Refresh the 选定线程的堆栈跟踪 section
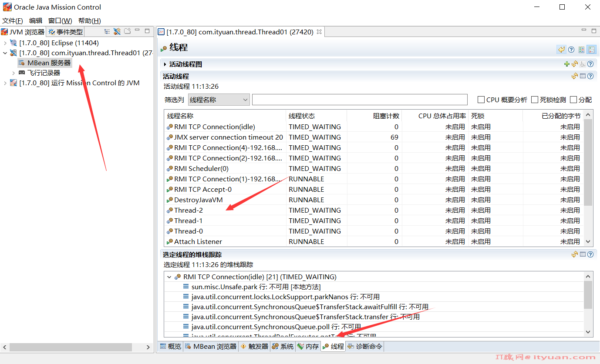The height and width of the screenshot is (364, 600). pyautogui.click(x=575, y=254)
